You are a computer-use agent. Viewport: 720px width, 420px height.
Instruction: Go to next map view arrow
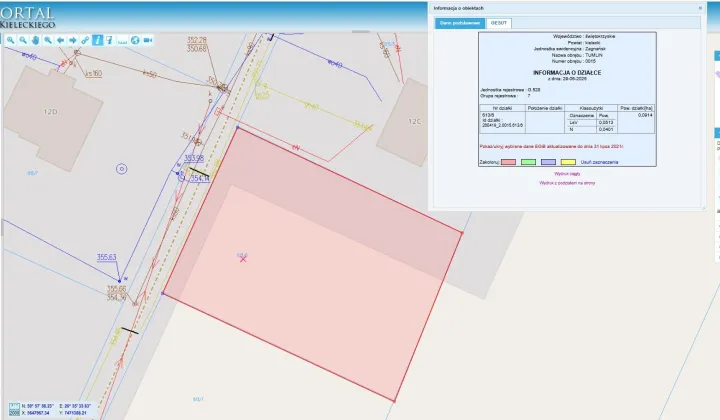73,40
